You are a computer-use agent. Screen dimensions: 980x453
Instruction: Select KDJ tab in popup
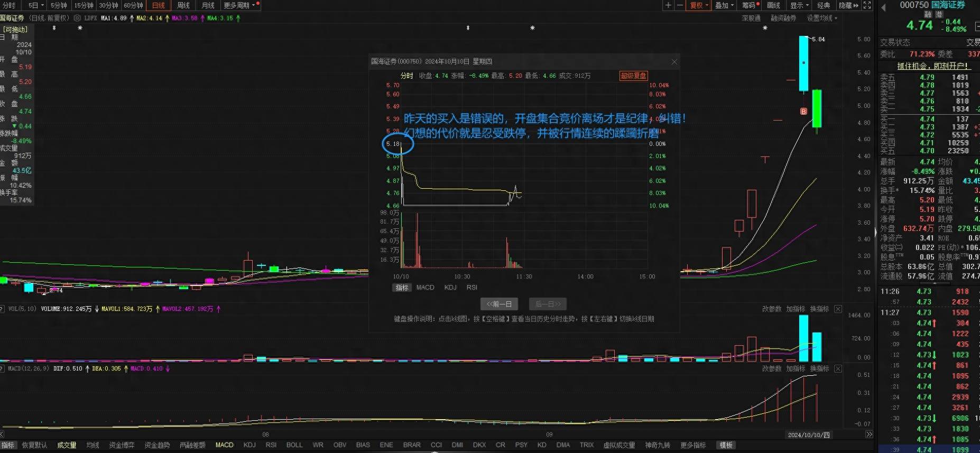click(450, 288)
